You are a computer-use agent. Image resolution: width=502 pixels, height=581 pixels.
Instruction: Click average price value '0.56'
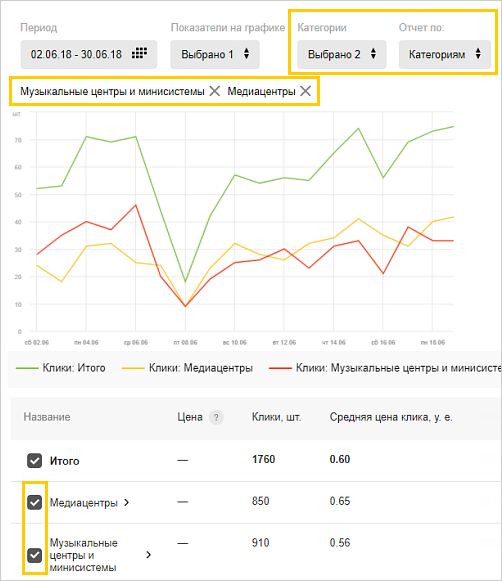pyautogui.click(x=340, y=543)
